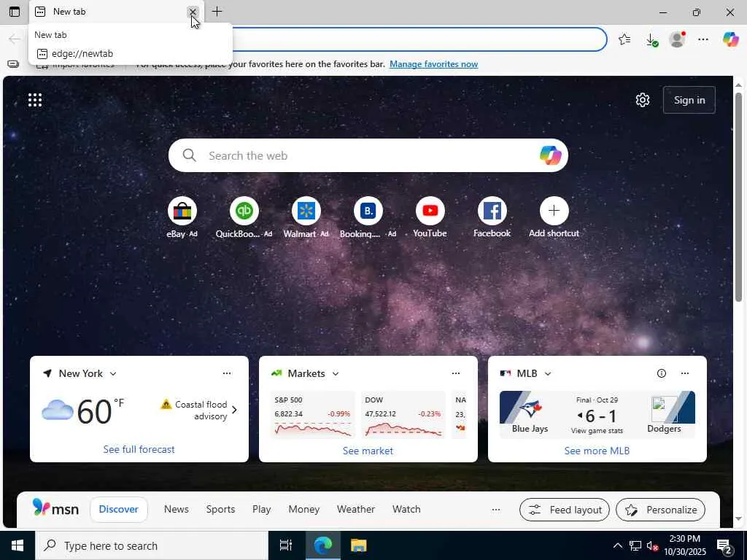Viewport: 747px width, 560px height.
Task: Show hidden system tray icons
Action: click(617, 545)
